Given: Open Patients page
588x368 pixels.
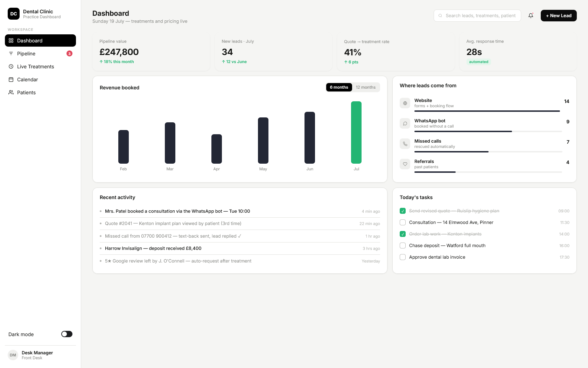Looking at the screenshot, I should [x=40, y=93].
